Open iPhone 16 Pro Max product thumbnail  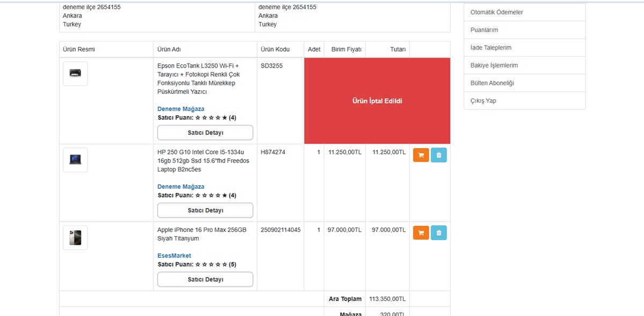point(75,238)
